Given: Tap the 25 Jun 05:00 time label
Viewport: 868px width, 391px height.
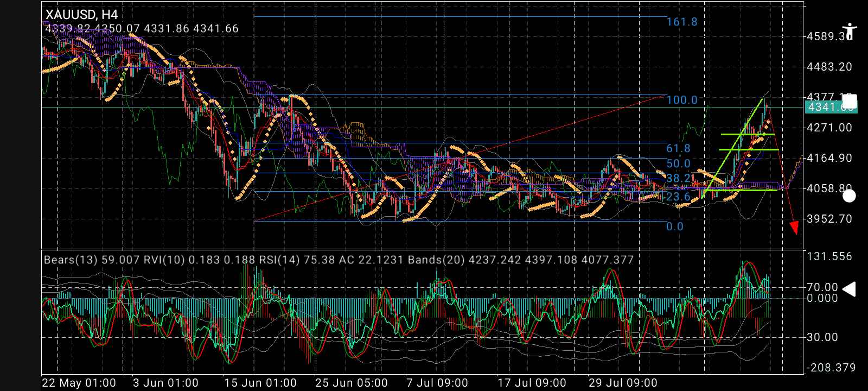Looking at the screenshot, I should 352,383.
